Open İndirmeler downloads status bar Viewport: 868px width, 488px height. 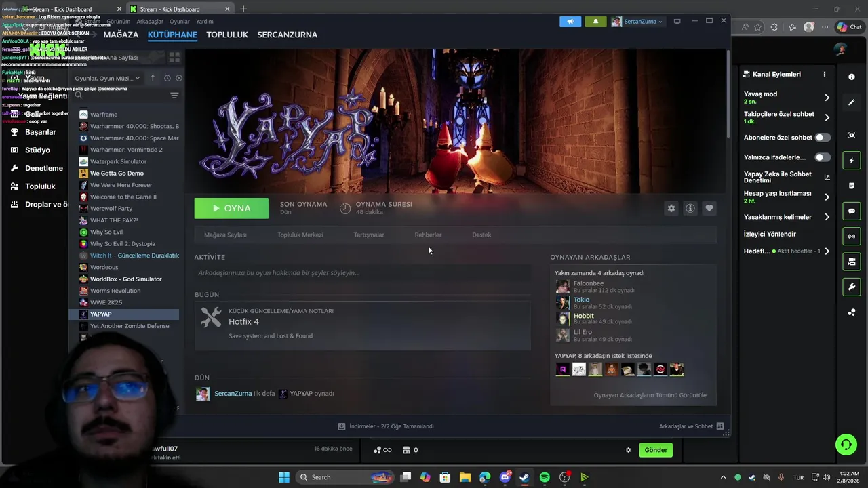386,426
